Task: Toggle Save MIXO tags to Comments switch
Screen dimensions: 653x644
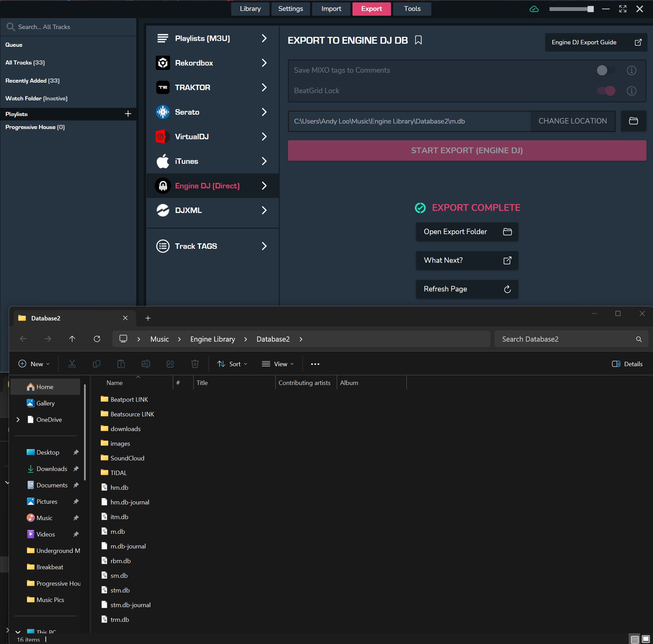Action: 606,70
